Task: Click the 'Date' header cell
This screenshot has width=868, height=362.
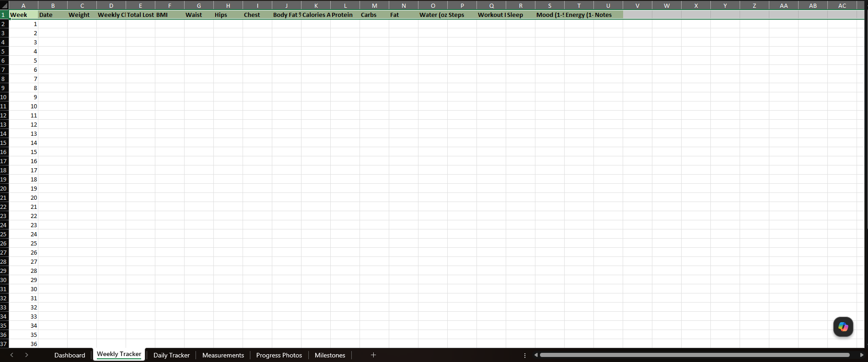Action: click(x=53, y=15)
